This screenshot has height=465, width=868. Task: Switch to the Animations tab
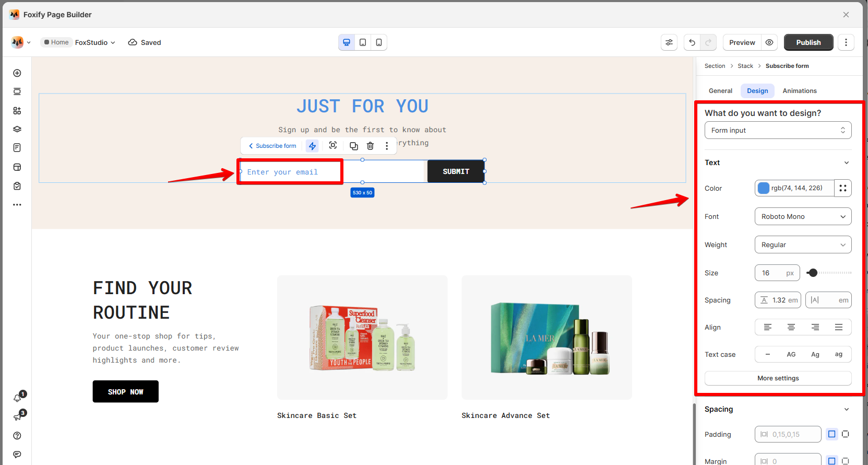(799, 91)
